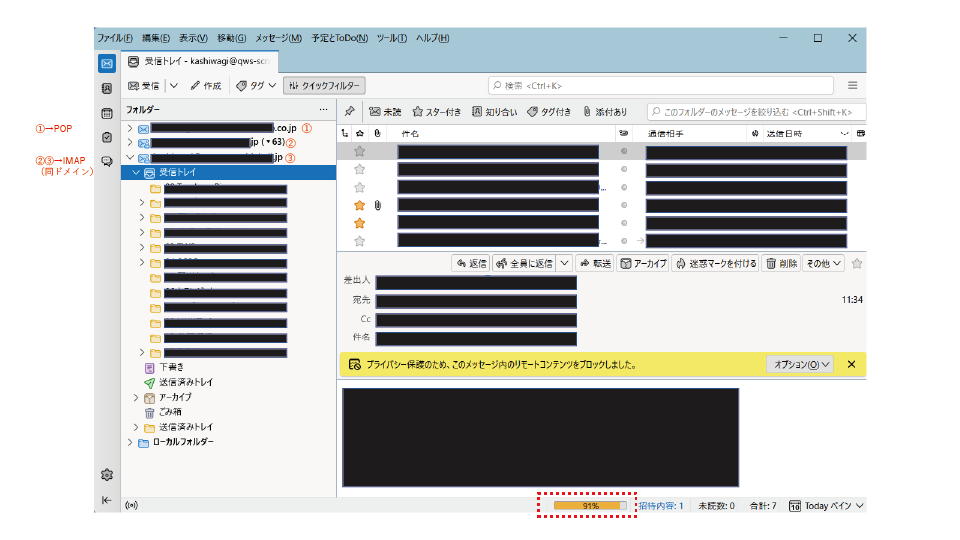Expand the アーカイブ folder in the tree
The width and height of the screenshot is (960, 540).
(x=136, y=397)
